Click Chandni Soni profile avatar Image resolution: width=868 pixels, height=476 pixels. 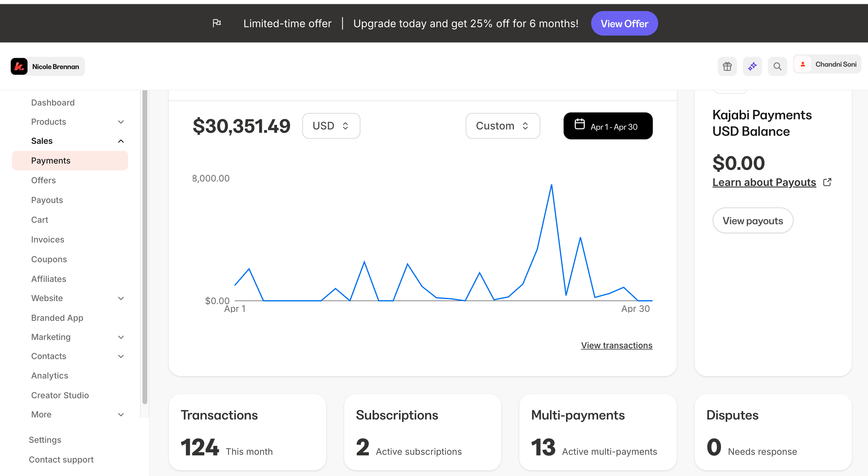(x=803, y=64)
